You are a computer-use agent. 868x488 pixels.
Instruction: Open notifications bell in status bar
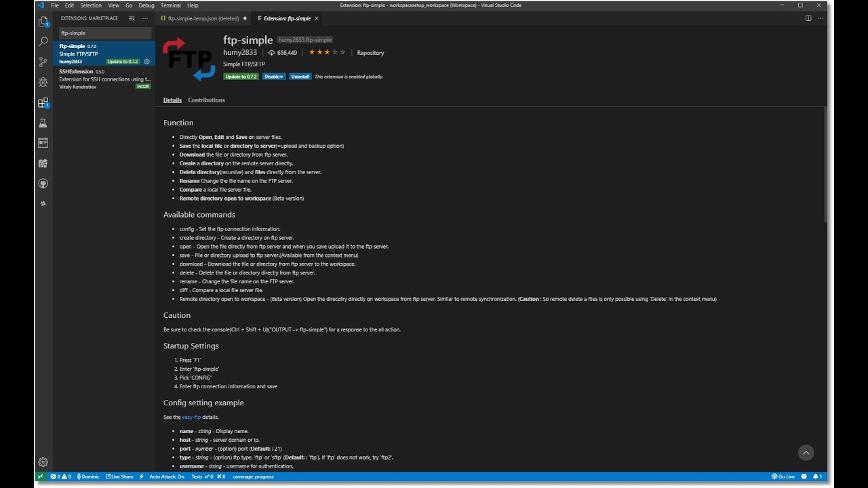tap(818, 476)
